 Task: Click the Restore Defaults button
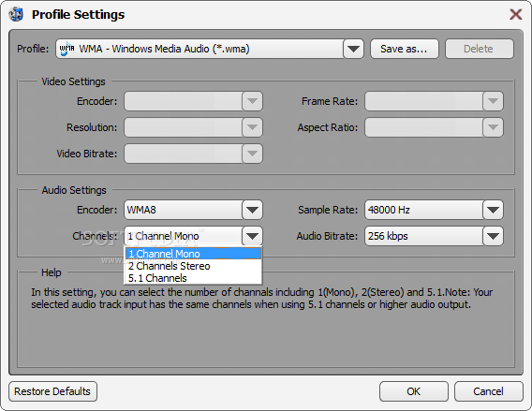[53, 391]
